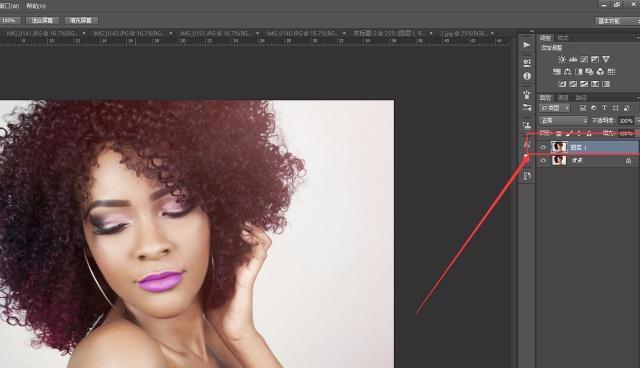Add an Invert adjustment layer
This screenshot has height=368, width=640.
point(562,84)
